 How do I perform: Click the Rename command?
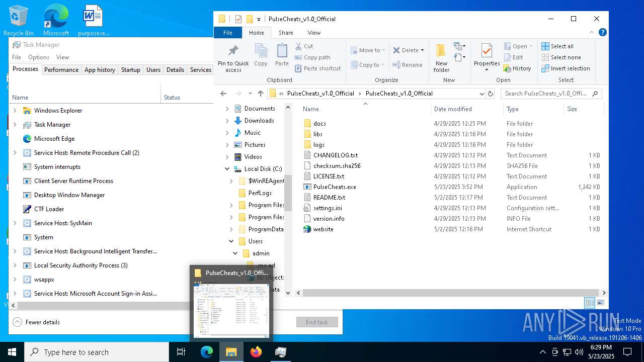pos(408,65)
